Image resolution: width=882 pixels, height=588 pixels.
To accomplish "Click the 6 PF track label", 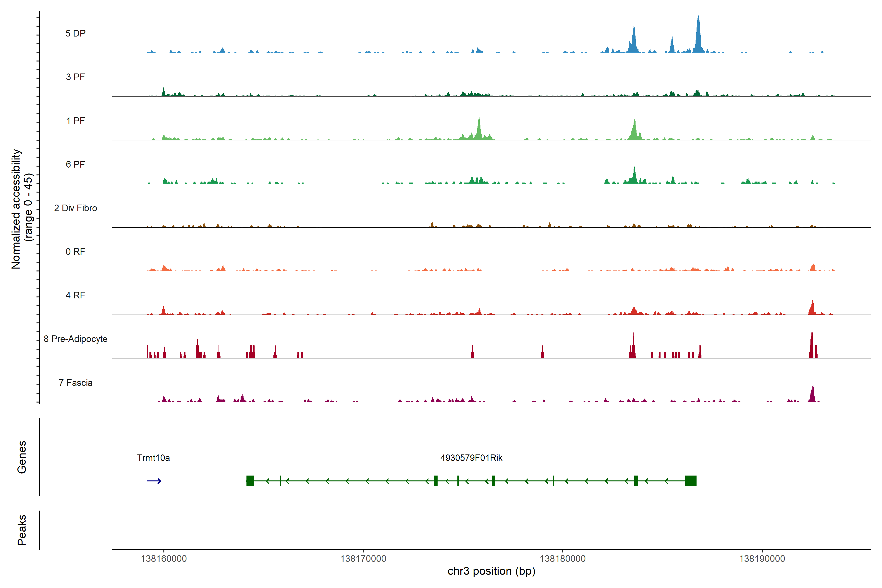I will click(75, 165).
